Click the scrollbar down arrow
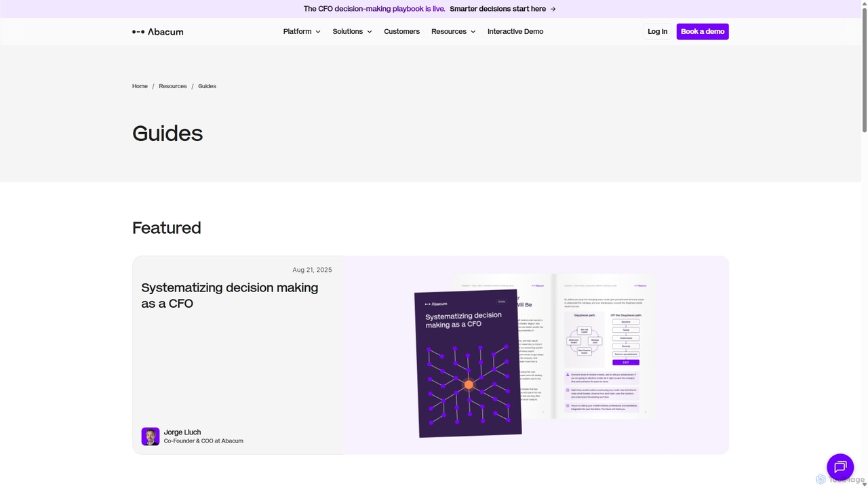 864,484
